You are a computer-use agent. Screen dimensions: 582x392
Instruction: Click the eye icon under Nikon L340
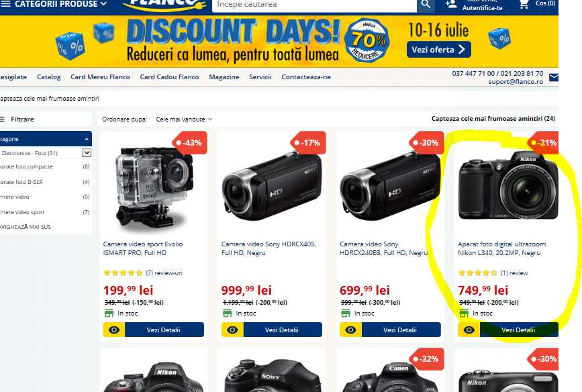[x=469, y=330]
